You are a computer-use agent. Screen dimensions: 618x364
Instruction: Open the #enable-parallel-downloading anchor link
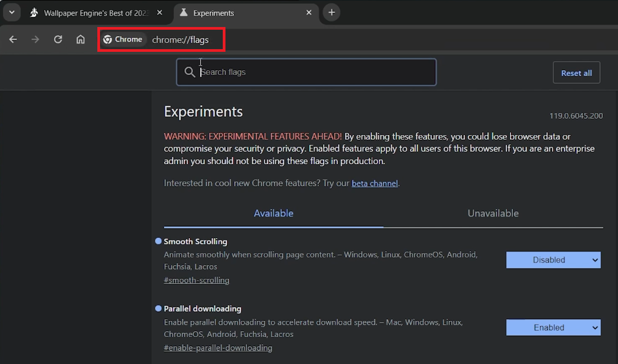click(218, 348)
